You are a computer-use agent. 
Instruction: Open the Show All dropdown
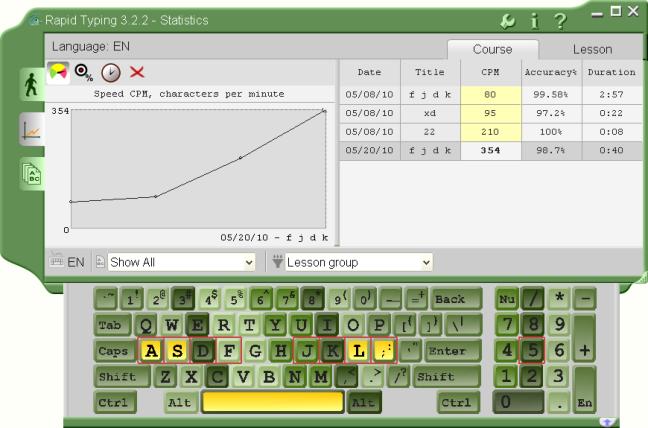181,262
